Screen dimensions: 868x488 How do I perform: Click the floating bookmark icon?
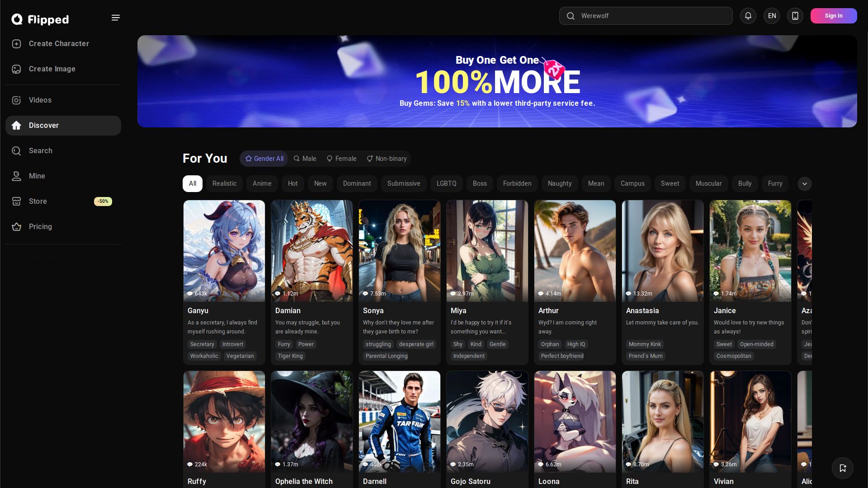click(x=843, y=468)
